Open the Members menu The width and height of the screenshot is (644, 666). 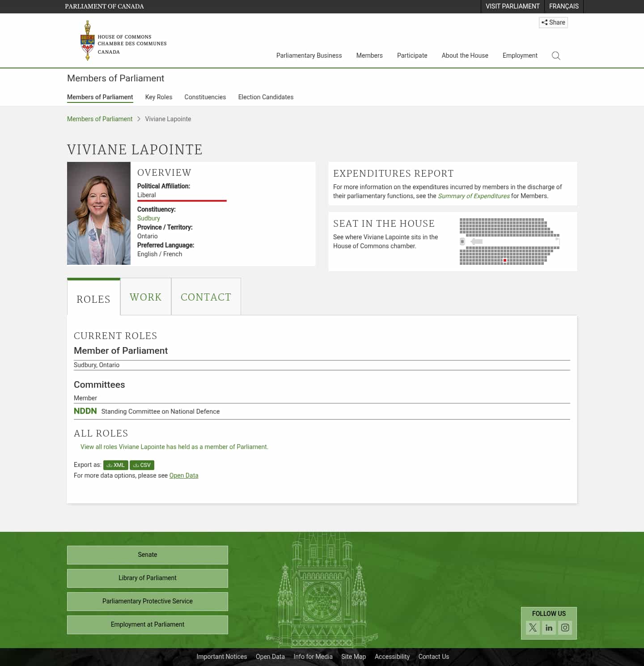coord(369,55)
